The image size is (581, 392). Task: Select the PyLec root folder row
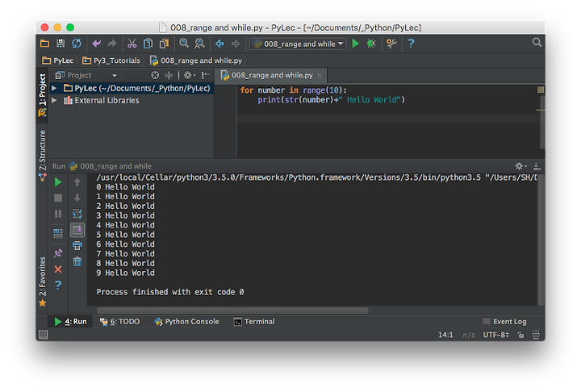(x=132, y=88)
